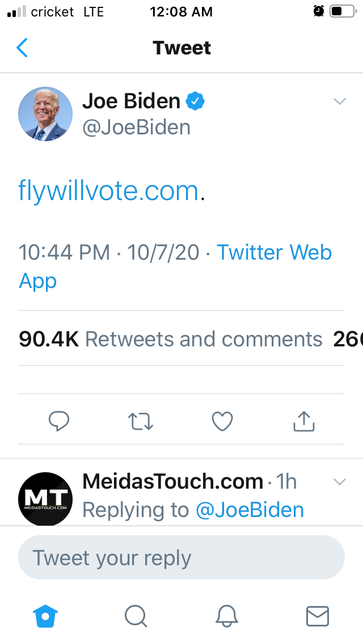Go to Home tab
The width and height of the screenshot is (363, 644).
[x=46, y=616]
